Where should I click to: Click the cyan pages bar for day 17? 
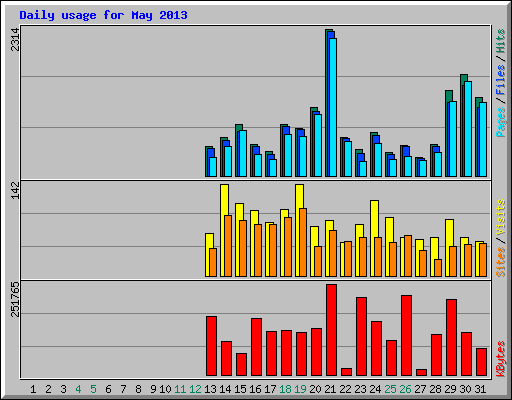coord(273,168)
